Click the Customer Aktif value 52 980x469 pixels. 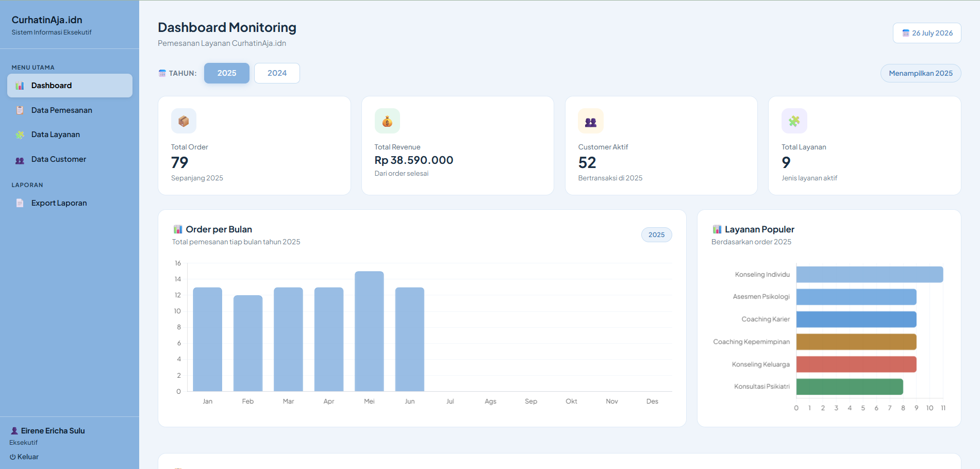(x=587, y=162)
